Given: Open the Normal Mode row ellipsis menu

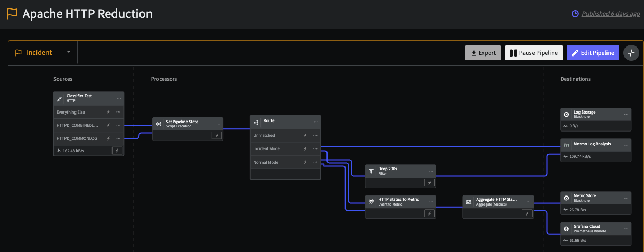Looking at the screenshot, I should click(x=315, y=162).
